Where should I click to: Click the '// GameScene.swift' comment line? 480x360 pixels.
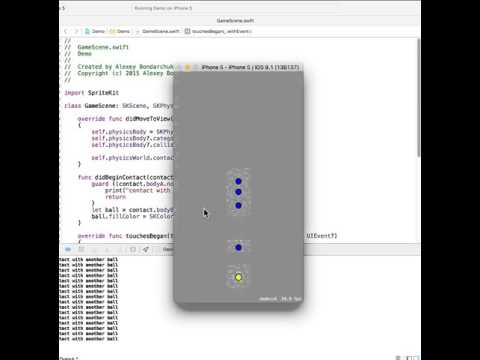97,47
